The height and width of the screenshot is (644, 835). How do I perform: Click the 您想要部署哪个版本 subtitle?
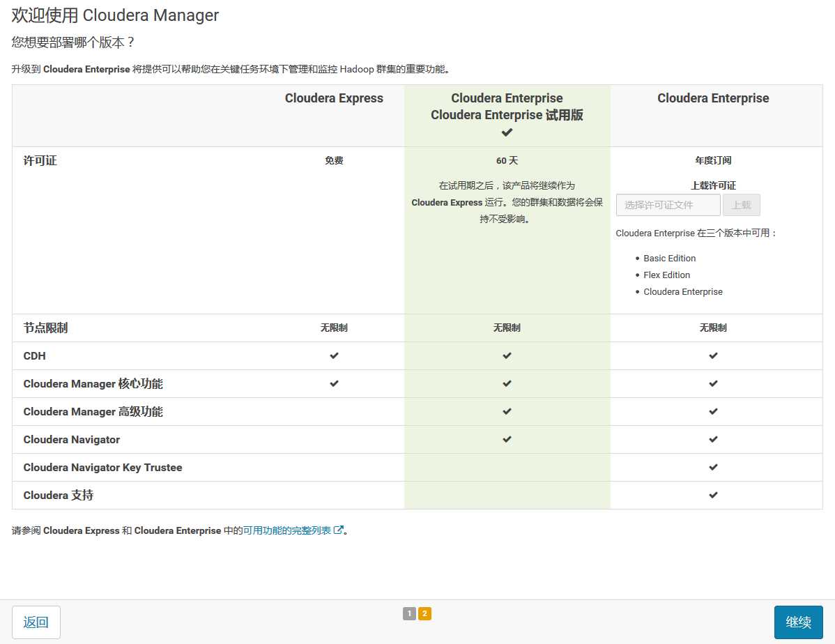[x=73, y=42]
